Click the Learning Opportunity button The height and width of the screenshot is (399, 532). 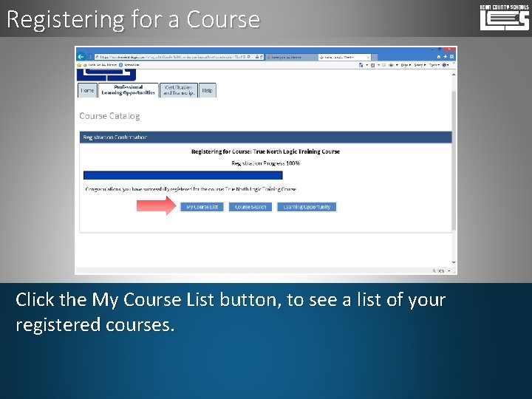point(307,207)
